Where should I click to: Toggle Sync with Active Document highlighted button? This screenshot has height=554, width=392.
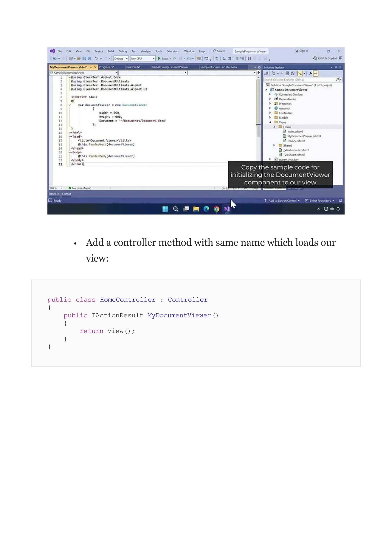coord(300,73)
